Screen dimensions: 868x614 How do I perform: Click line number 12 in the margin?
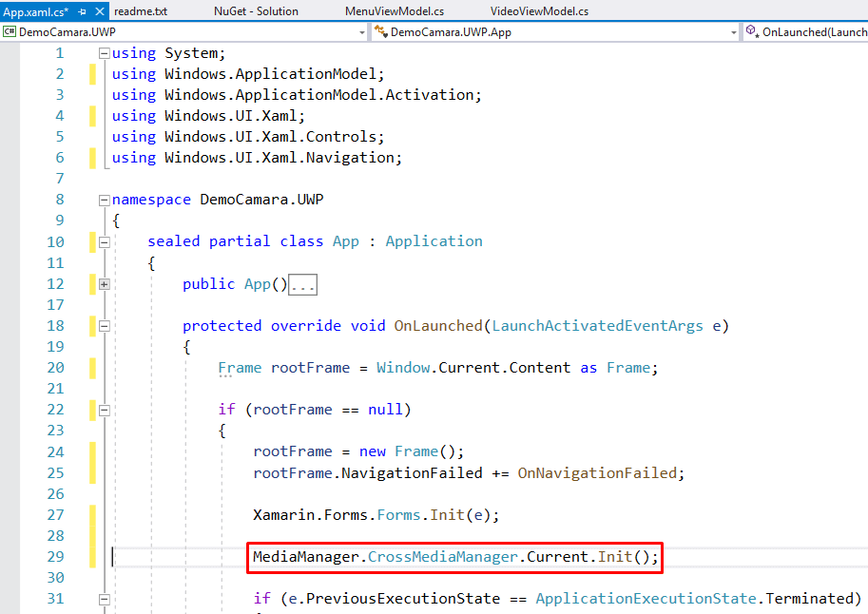pos(55,283)
